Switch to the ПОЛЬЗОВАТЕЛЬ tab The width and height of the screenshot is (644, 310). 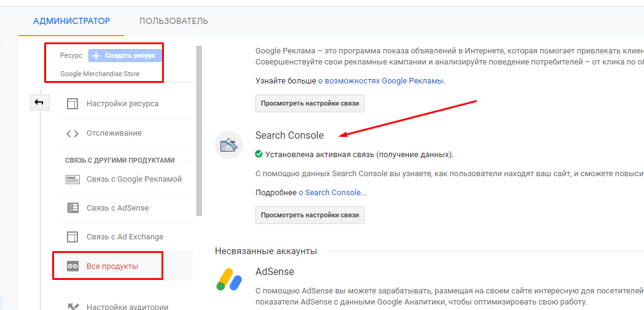tap(174, 21)
